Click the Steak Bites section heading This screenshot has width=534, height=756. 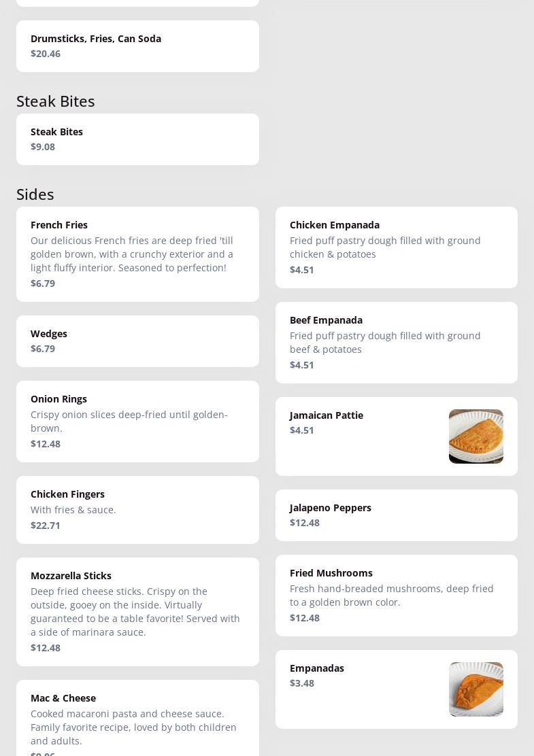[x=56, y=101]
